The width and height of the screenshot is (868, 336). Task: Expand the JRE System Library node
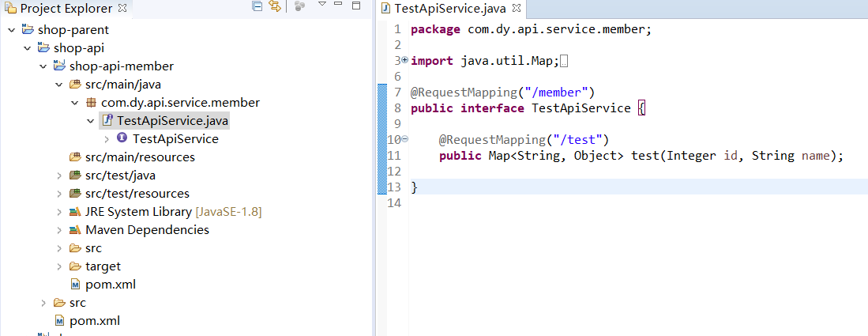(x=59, y=213)
